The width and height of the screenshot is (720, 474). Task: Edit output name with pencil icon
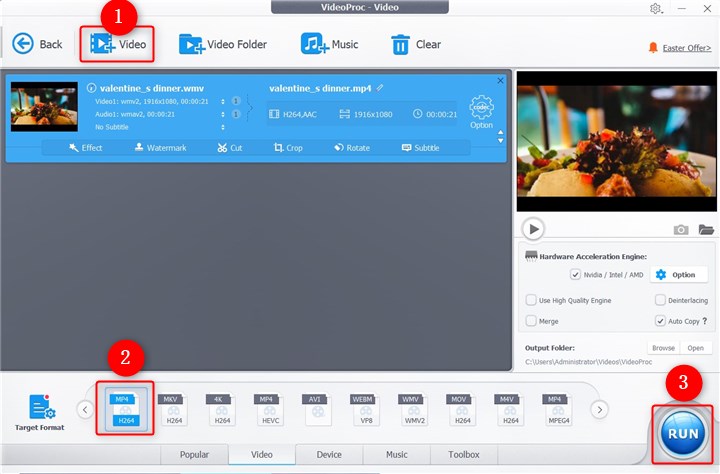[380, 88]
